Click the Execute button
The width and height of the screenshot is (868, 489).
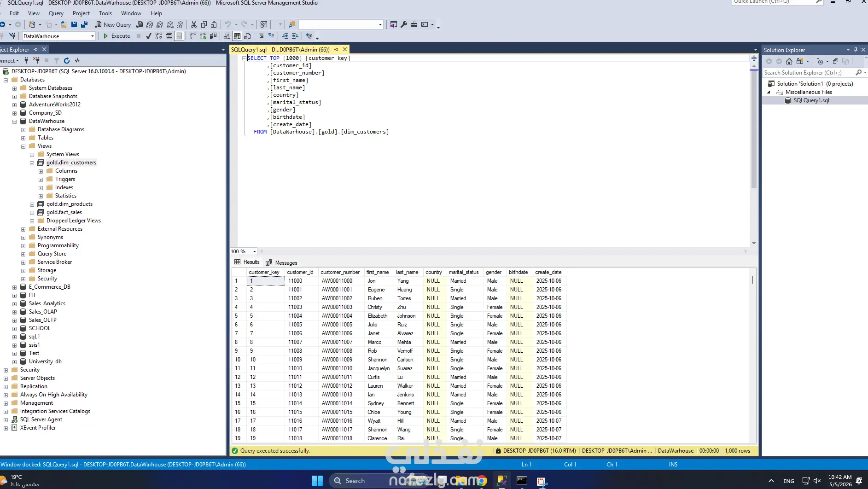click(x=117, y=36)
